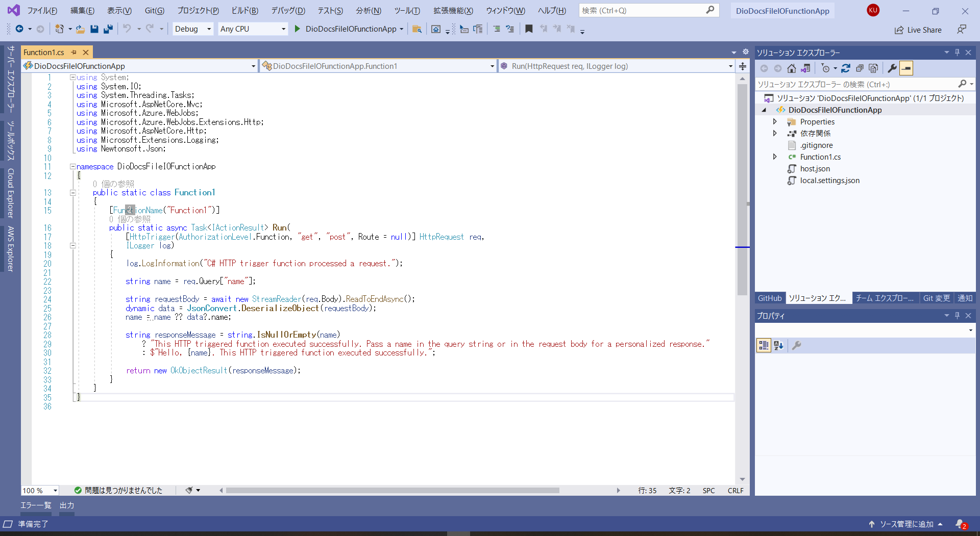Collapse the Run method outlining block
Screen dimensions: 980x536
click(x=72, y=245)
